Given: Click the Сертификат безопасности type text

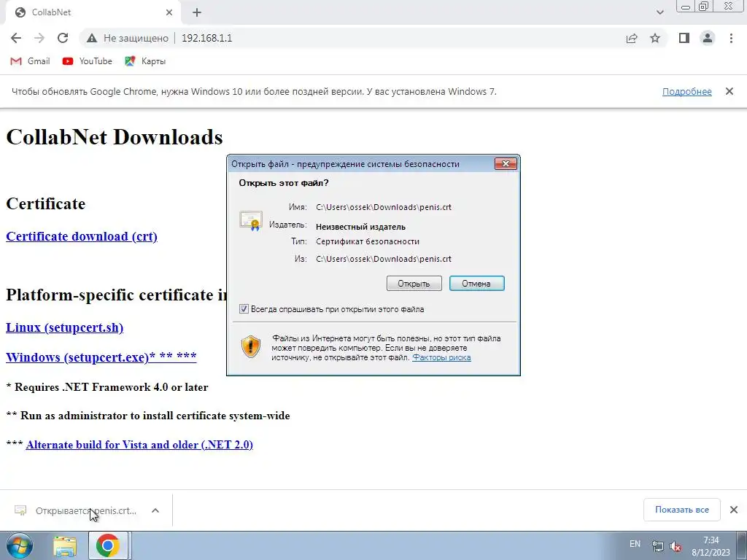Looking at the screenshot, I should (368, 241).
